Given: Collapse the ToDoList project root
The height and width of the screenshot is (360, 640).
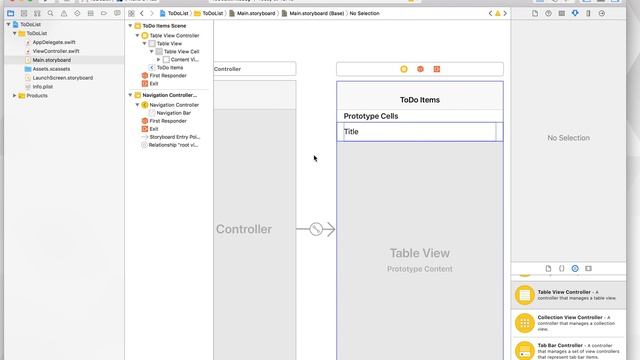Looking at the screenshot, I should [x=9, y=24].
